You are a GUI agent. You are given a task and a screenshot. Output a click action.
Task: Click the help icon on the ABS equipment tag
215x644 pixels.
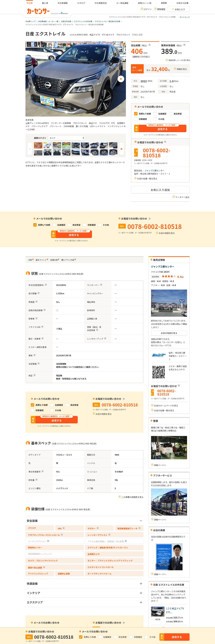click(64, 528)
